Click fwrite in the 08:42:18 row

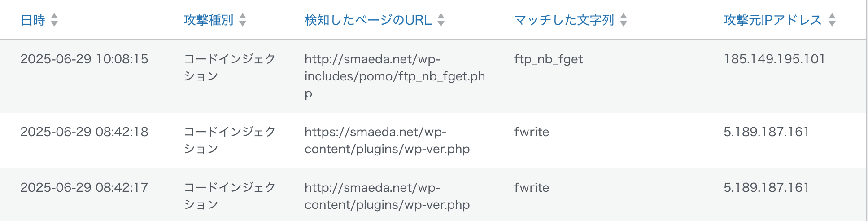532,132
